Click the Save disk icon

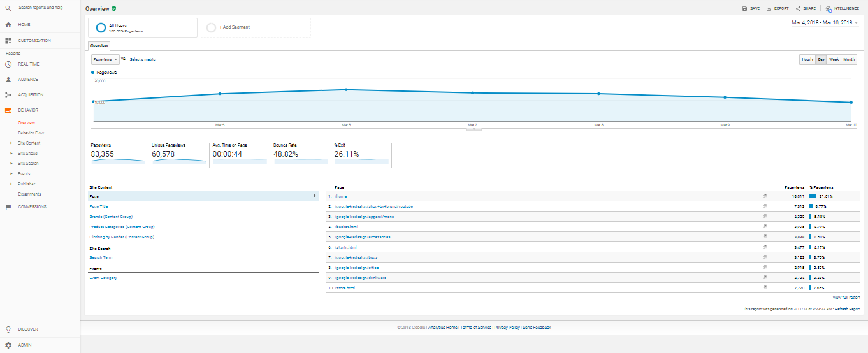744,8
